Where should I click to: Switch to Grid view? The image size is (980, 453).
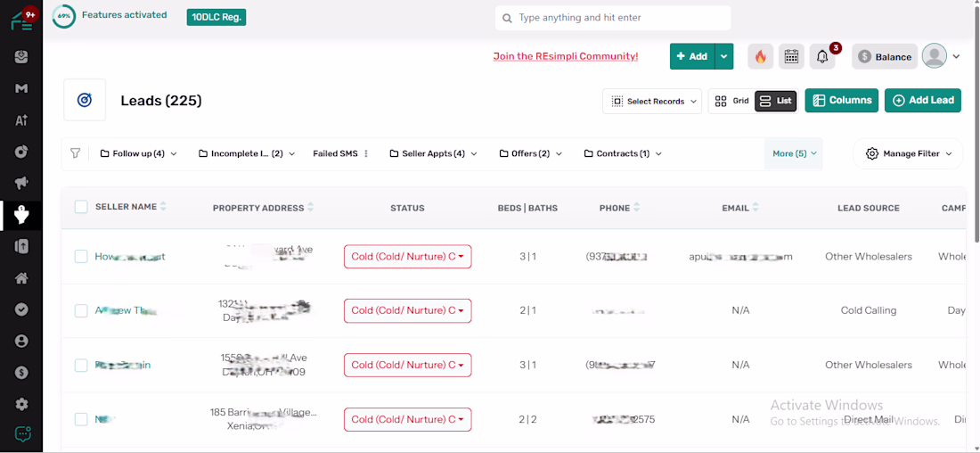pos(731,101)
